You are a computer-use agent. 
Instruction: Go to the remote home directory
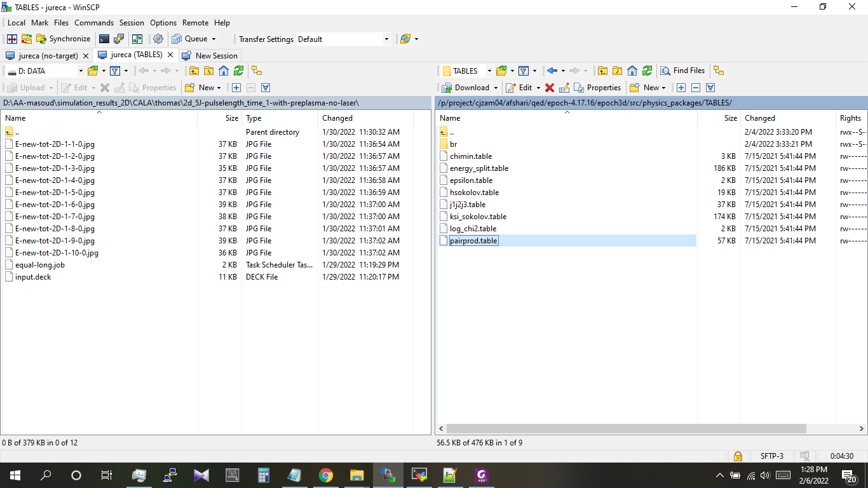(632, 71)
